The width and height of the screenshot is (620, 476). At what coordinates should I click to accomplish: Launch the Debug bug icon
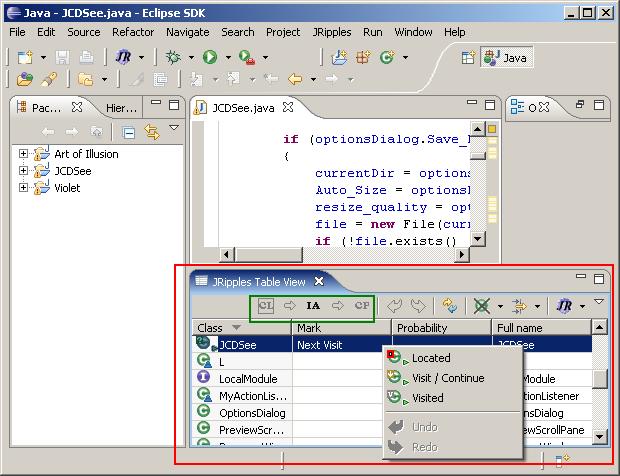click(173, 57)
